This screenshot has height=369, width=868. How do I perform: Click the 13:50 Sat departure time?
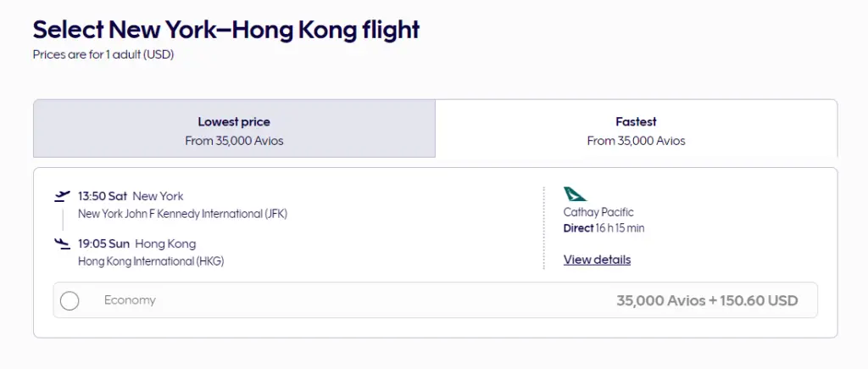[x=103, y=196]
